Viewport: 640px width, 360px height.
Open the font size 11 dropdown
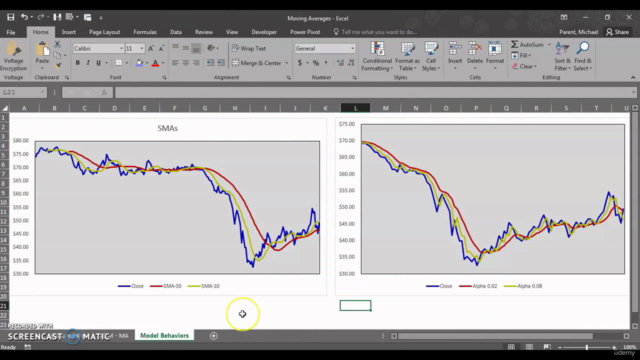coord(142,49)
